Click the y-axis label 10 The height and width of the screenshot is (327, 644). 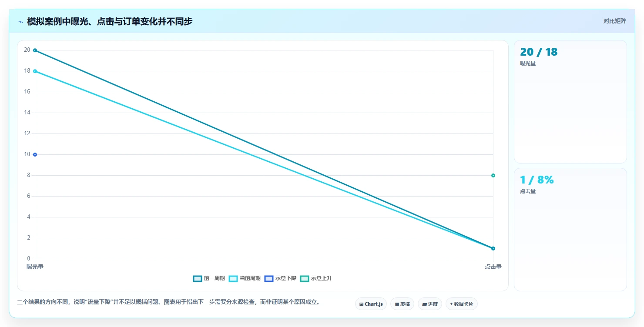pos(27,154)
